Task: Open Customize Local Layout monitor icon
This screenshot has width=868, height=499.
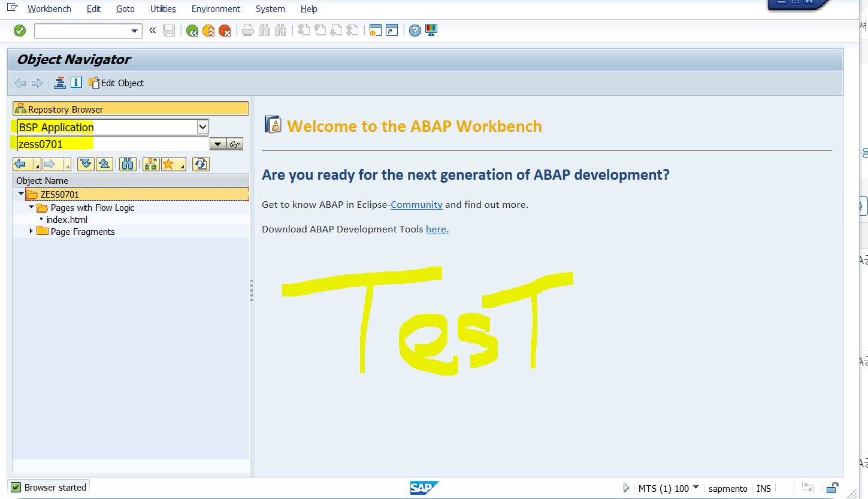Action: tap(431, 31)
